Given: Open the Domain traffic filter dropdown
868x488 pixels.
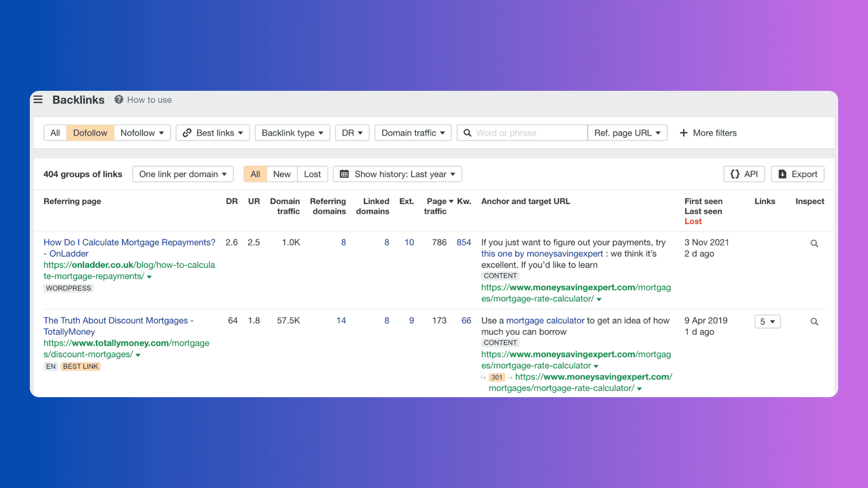Looking at the screenshot, I should [x=413, y=133].
